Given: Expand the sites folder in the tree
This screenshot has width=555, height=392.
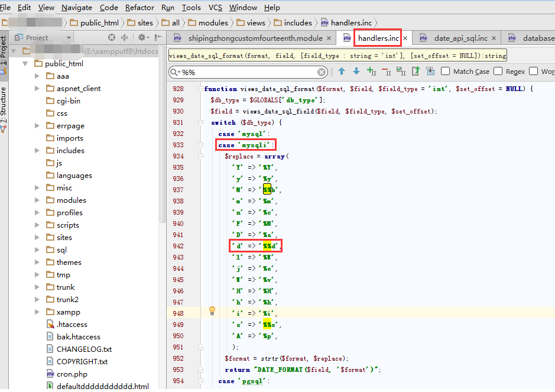Looking at the screenshot, I should 37,237.
